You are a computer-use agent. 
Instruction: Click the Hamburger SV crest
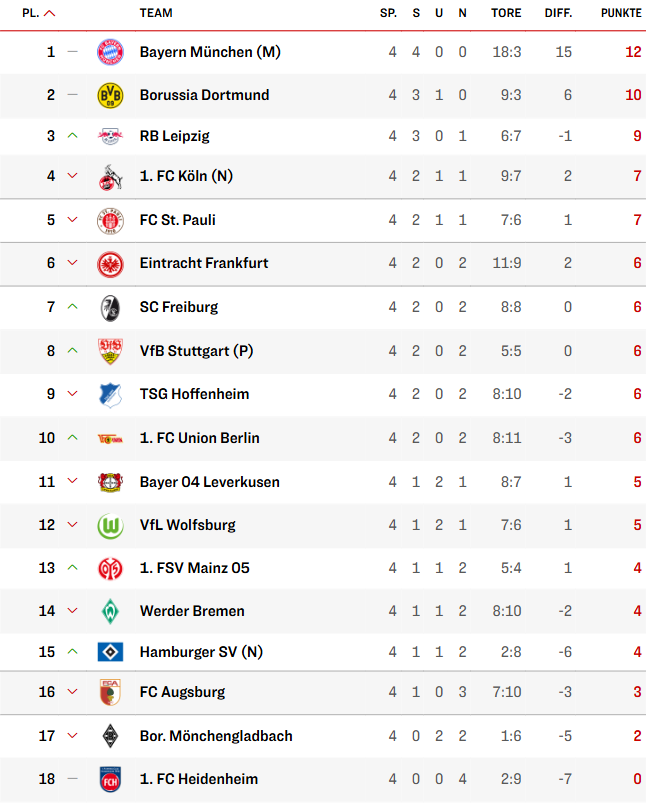(x=110, y=652)
